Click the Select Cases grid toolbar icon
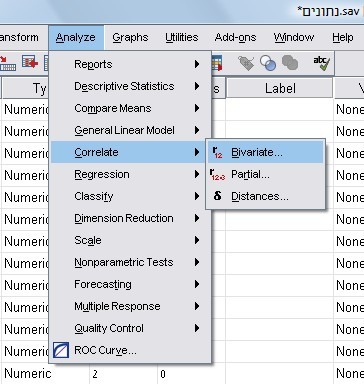The image size is (364, 384). (x=217, y=63)
